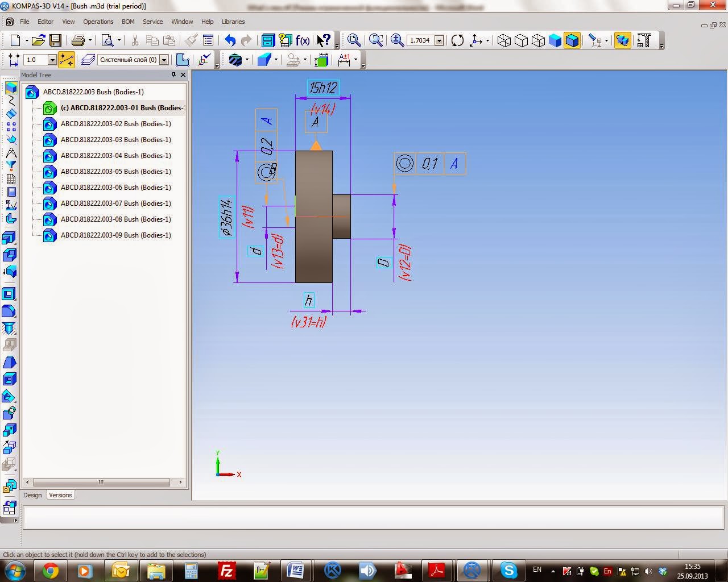Open the Operations menu
Viewport: 728px width, 582px height.
click(x=98, y=22)
